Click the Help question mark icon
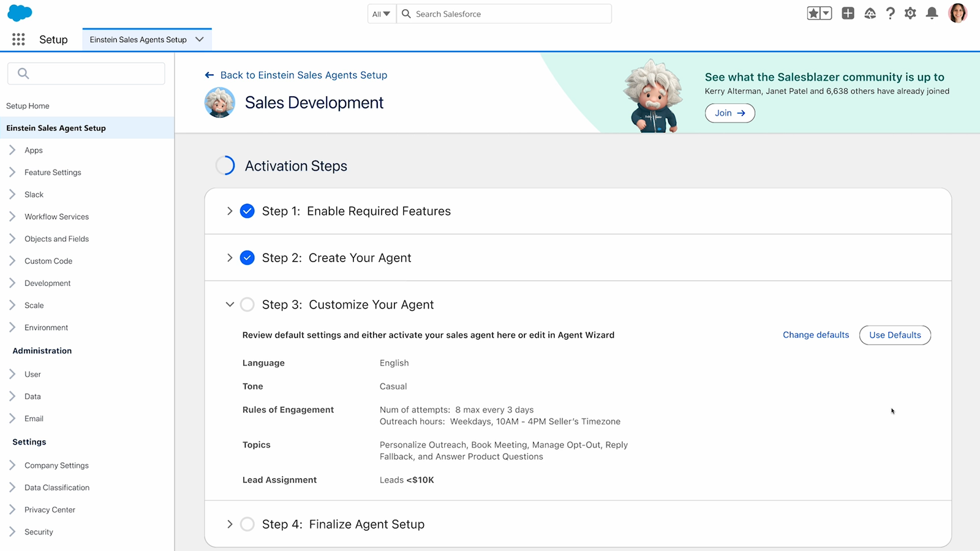 coord(890,13)
